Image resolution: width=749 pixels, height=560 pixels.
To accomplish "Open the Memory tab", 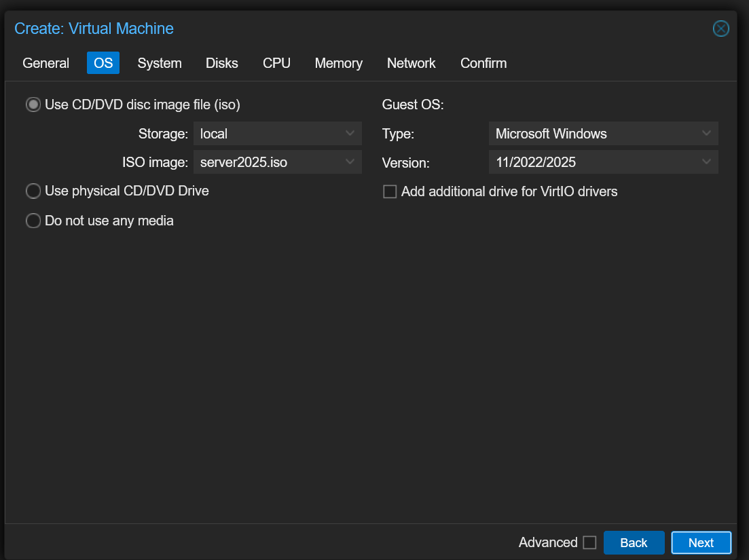I will [x=338, y=63].
